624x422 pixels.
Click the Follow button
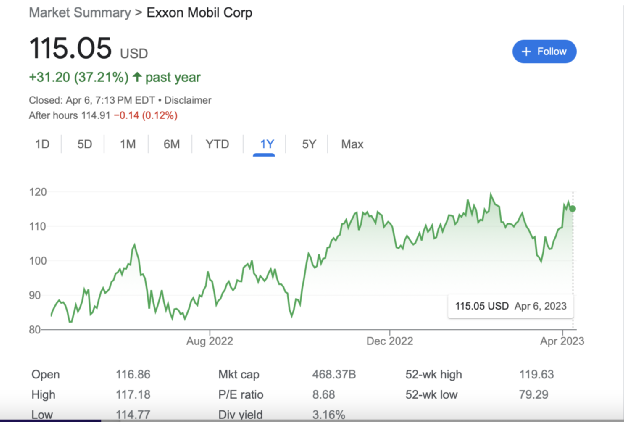(x=544, y=51)
